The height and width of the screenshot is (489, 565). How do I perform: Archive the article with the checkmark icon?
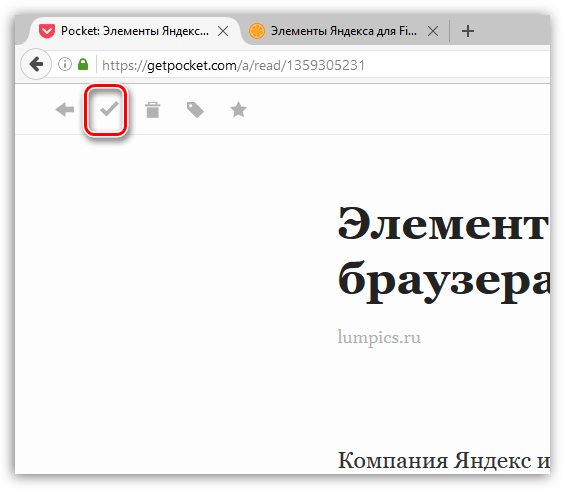pos(109,109)
